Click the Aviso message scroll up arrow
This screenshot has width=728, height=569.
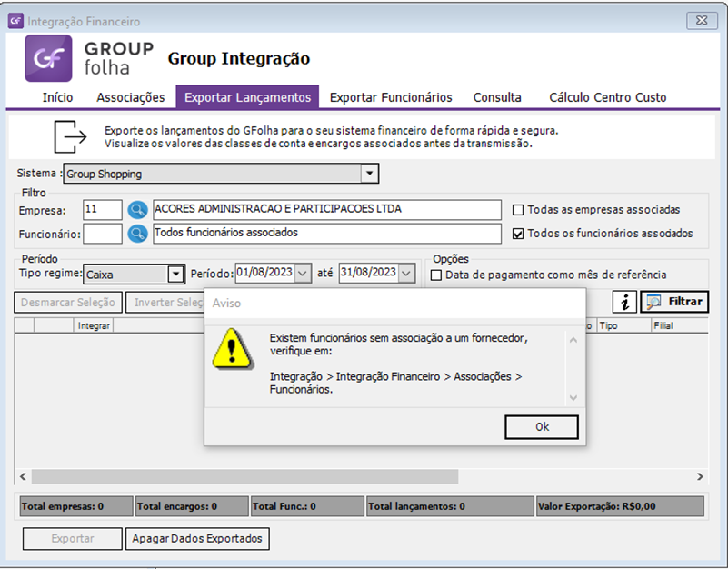click(x=573, y=341)
